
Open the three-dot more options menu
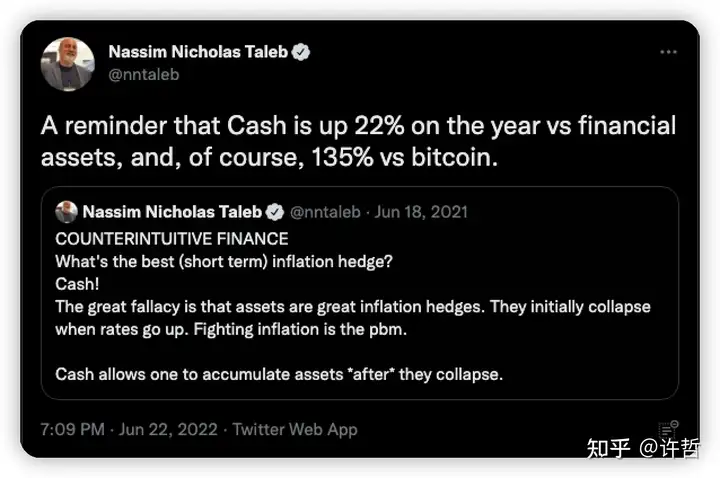coord(668,52)
